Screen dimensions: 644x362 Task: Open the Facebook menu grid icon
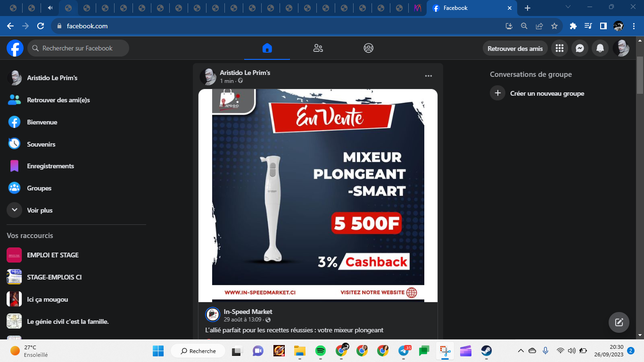[x=560, y=48]
